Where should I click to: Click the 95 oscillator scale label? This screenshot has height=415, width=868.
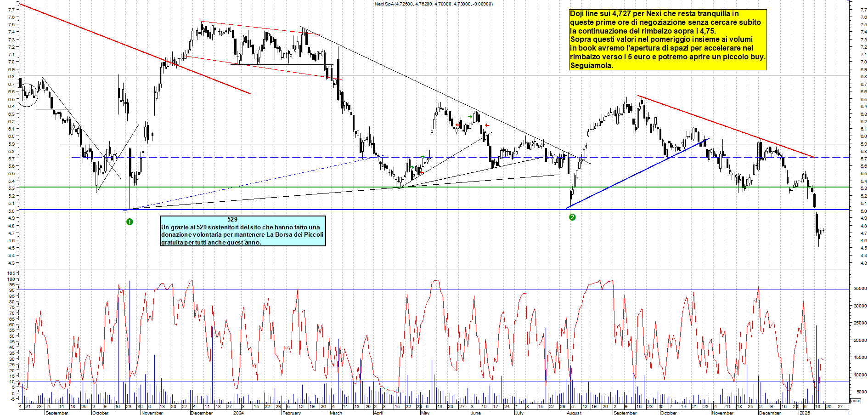tap(12, 284)
